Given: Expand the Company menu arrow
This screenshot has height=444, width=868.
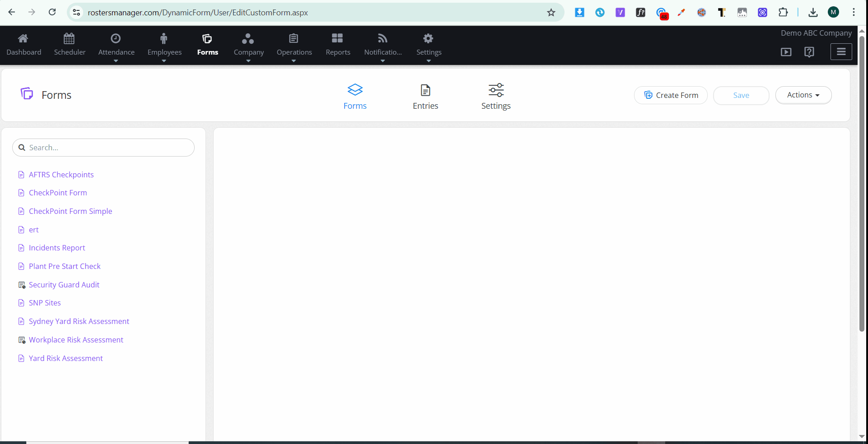Looking at the screenshot, I should 248,61.
